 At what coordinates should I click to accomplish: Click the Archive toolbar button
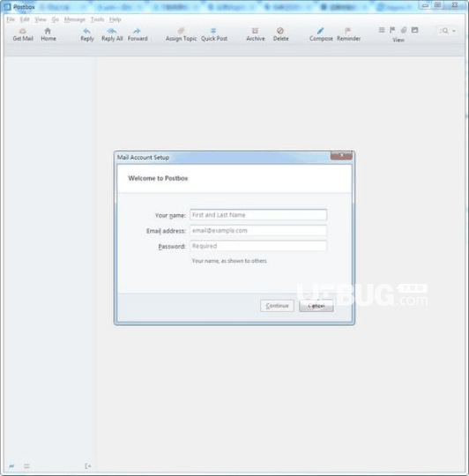pos(256,34)
